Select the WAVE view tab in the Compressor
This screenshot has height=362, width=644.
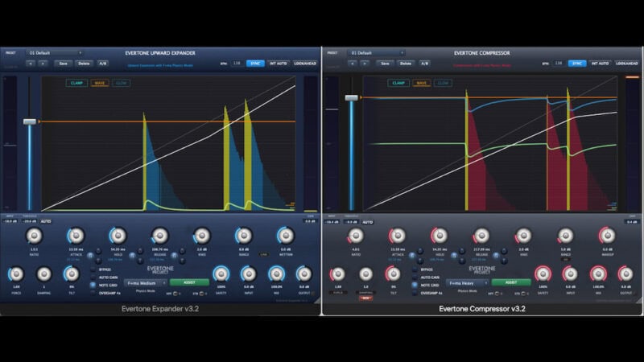[421, 82]
